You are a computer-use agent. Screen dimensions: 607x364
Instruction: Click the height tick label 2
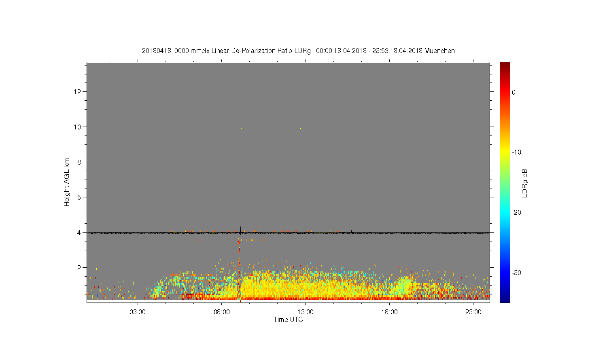pyautogui.click(x=79, y=268)
